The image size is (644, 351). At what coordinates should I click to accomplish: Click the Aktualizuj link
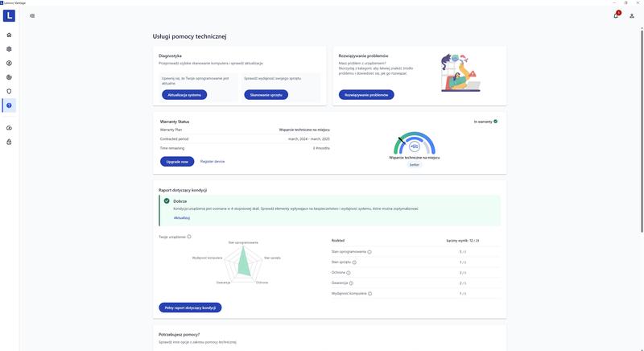182,217
